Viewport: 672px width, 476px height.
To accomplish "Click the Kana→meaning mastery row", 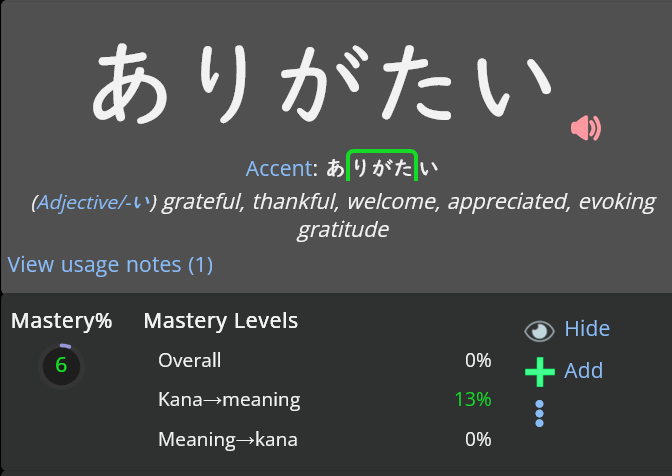I will [229, 400].
